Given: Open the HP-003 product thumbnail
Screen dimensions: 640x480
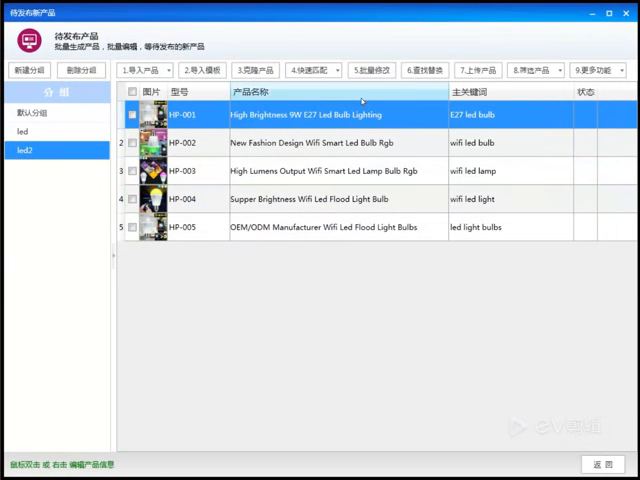Looking at the screenshot, I should tap(153, 171).
